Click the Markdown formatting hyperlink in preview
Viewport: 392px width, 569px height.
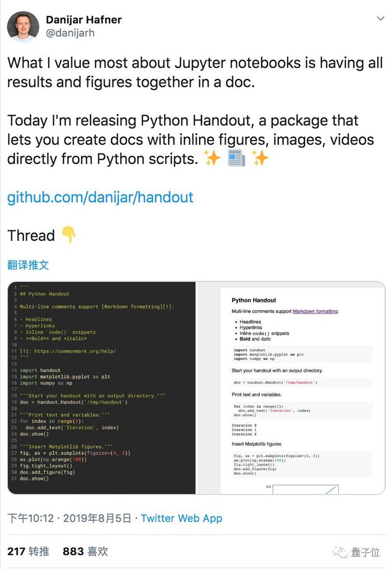pos(315,311)
